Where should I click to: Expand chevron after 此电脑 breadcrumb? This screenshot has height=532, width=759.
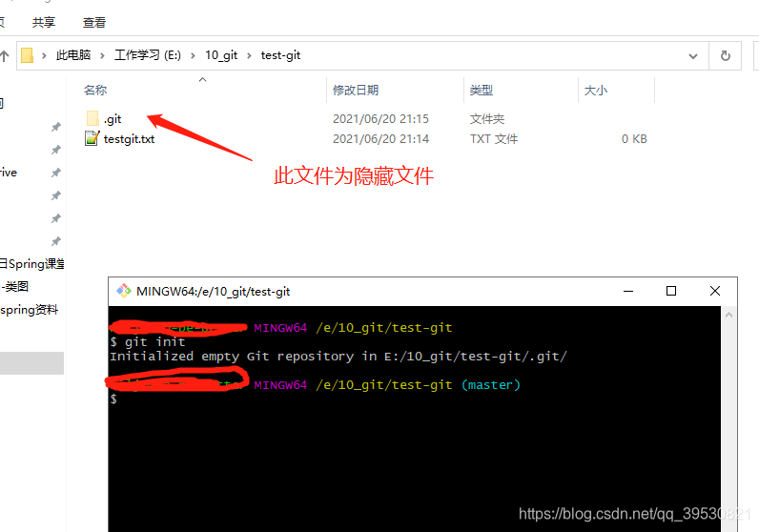(102, 55)
